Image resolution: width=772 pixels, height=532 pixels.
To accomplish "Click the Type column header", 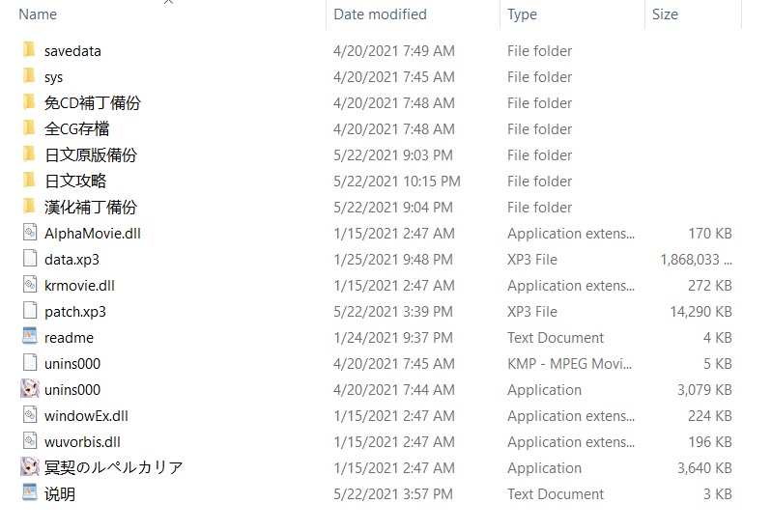I will 522,14.
